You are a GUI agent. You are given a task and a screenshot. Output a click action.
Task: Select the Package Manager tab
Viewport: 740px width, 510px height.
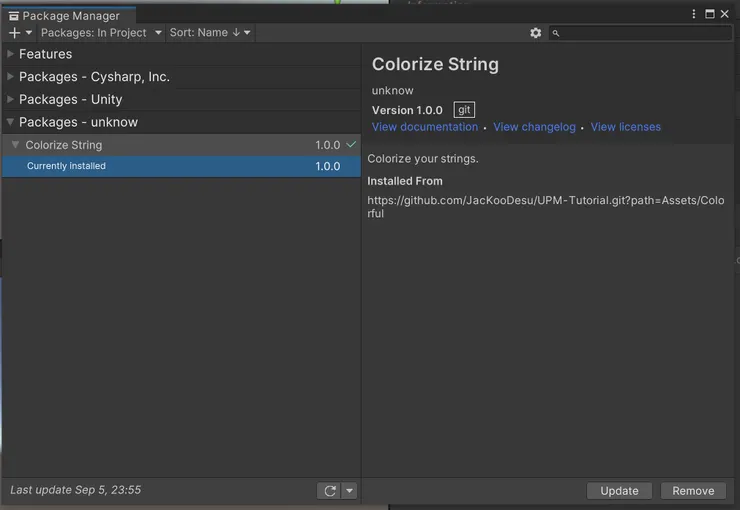tap(64, 15)
